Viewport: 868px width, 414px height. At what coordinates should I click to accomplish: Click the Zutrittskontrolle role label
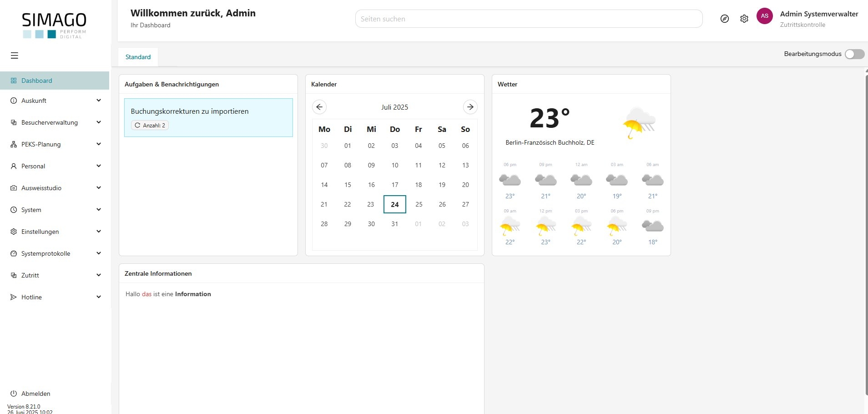click(802, 25)
